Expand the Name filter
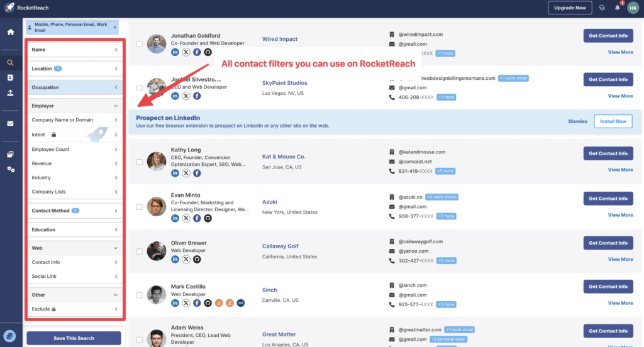Image resolution: width=644 pixels, height=347 pixels. pos(75,50)
